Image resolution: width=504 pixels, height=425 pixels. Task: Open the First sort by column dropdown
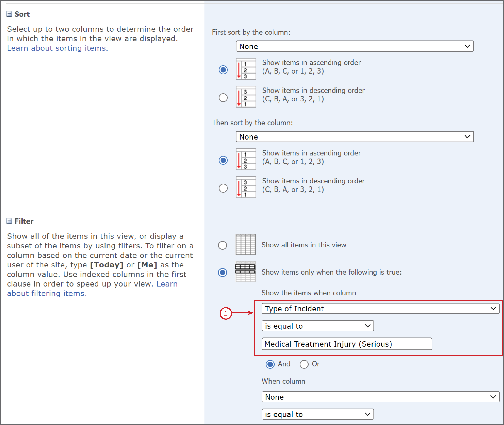(355, 46)
